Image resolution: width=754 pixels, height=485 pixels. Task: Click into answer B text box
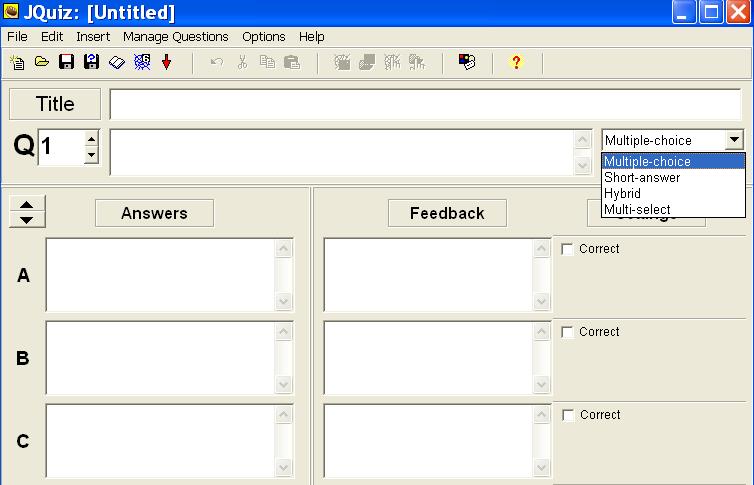[x=161, y=358]
